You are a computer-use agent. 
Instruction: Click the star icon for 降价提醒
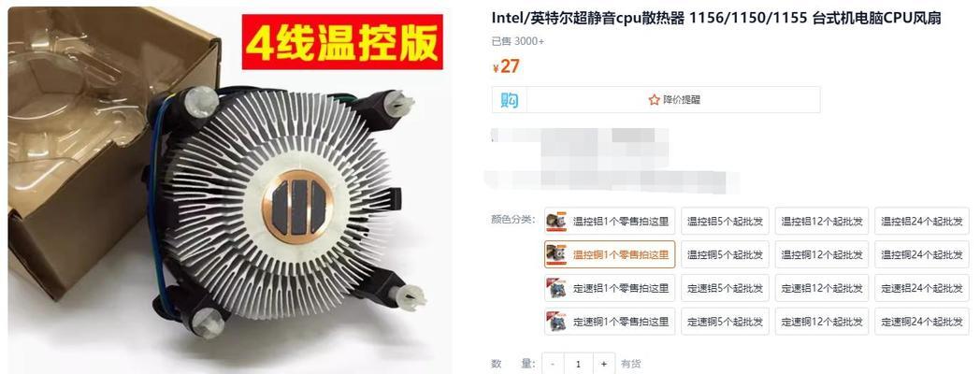[654, 99]
